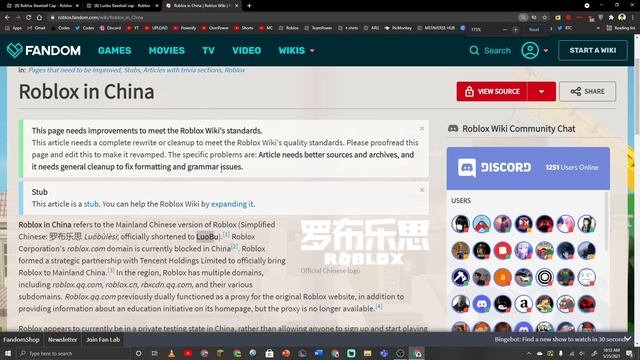The width and height of the screenshot is (640, 360).
Task: Click the View Source button
Action: tap(492, 91)
